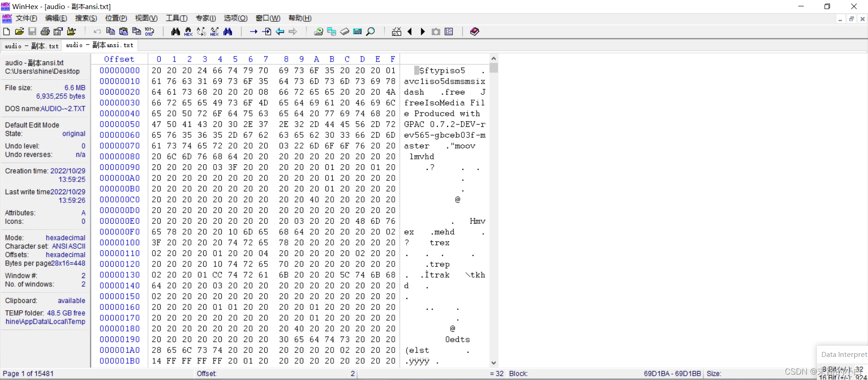This screenshot has height=380, width=868.
Task: Open the calculator icon
Action: click(x=358, y=31)
